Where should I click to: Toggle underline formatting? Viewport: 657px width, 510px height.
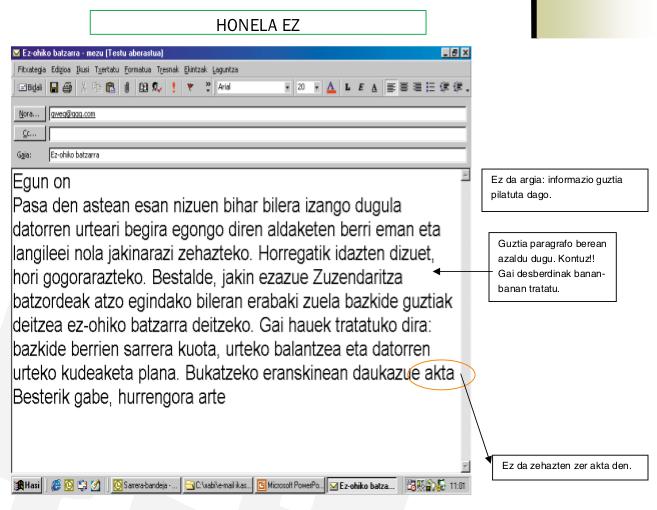click(x=372, y=87)
